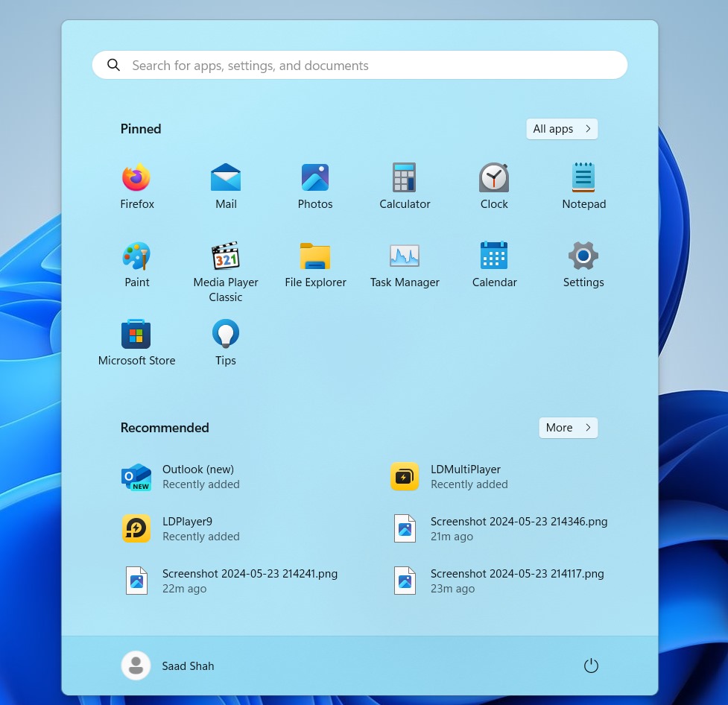Screen dimensions: 728x705
Task: Launch Microsoft Store
Action: 136,343
